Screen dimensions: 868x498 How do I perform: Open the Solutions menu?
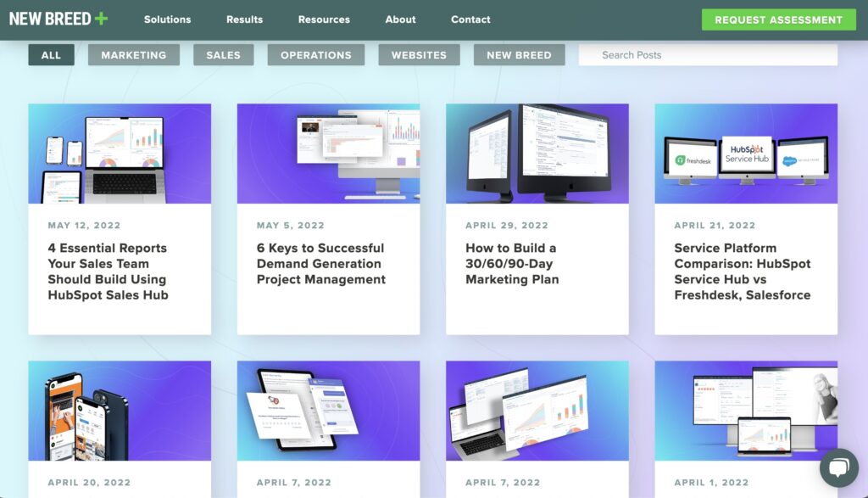click(x=167, y=20)
